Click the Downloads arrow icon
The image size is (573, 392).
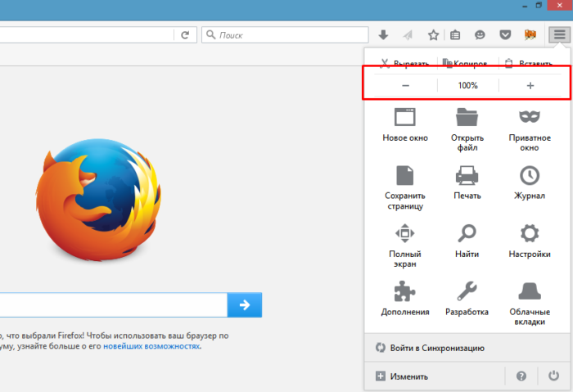pyautogui.click(x=383, y=34)
